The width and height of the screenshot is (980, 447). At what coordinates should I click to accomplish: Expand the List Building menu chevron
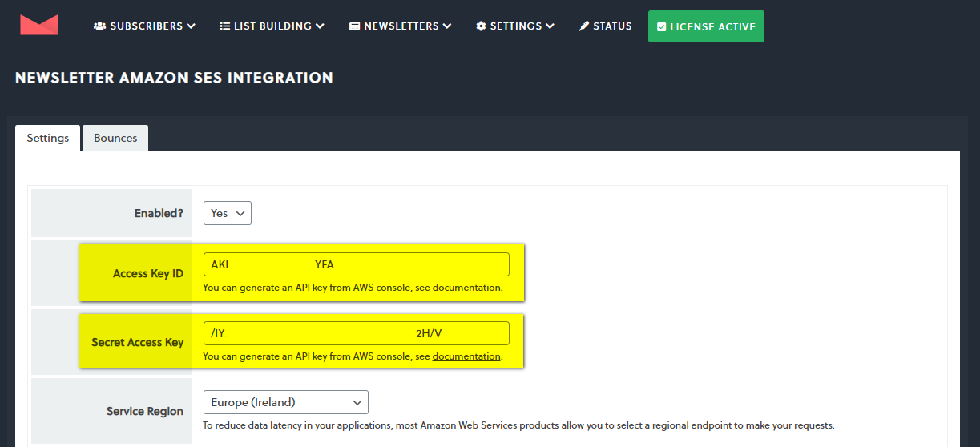[x=320, y=26]
